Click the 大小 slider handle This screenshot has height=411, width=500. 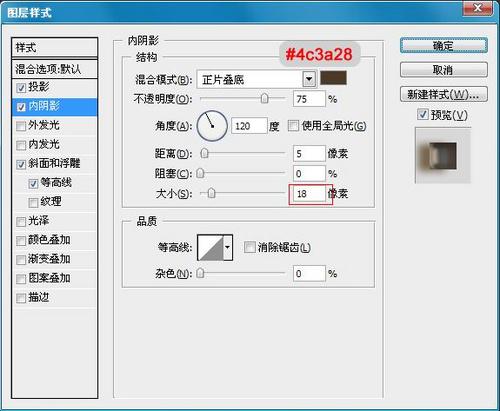pos(212,193)
